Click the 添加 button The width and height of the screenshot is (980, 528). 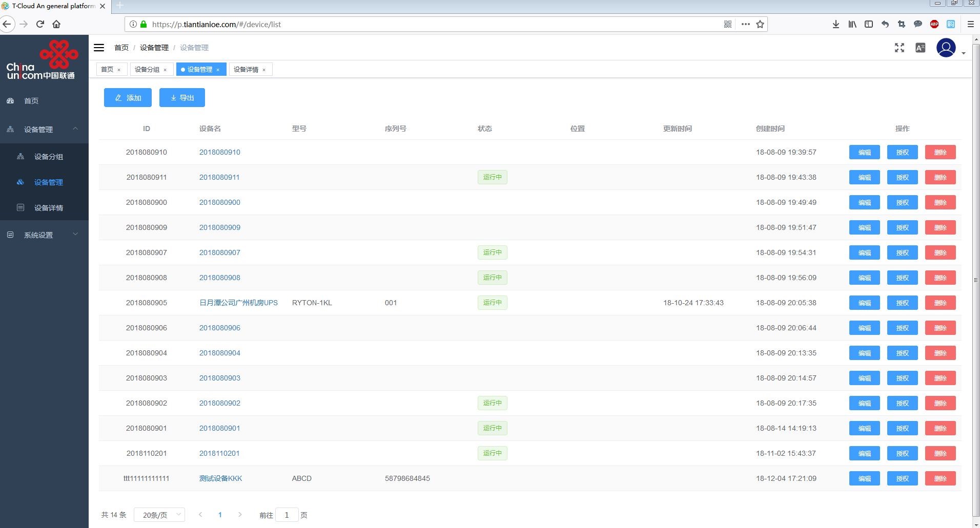pos(128,98)
